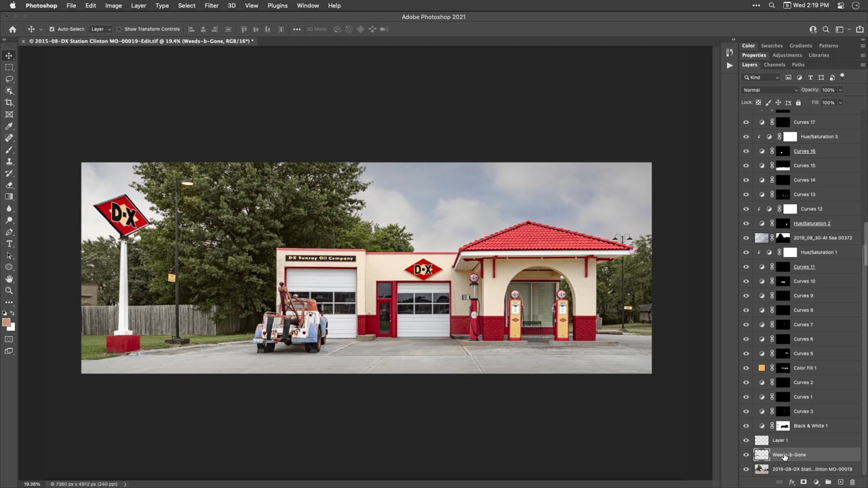The image size is (868, 488).
Task: Select the Hand tool
Action: (x=9, y=279)
